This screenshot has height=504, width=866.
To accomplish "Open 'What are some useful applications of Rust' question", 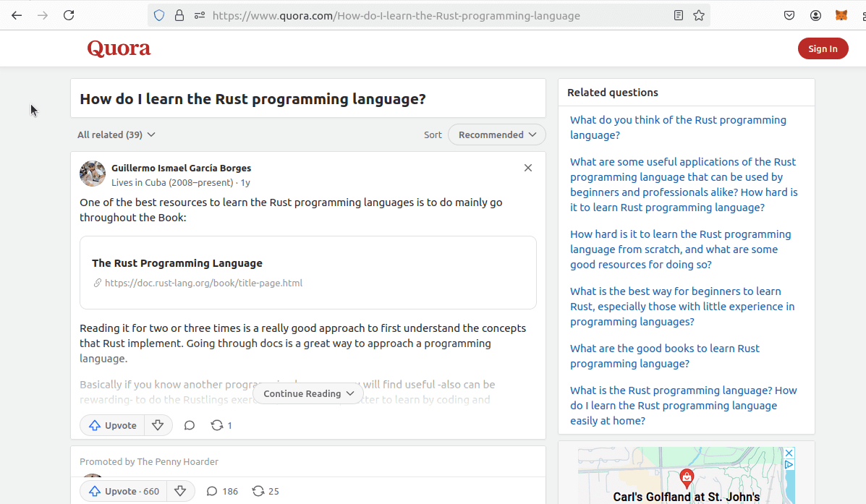I will pos(684,184).
